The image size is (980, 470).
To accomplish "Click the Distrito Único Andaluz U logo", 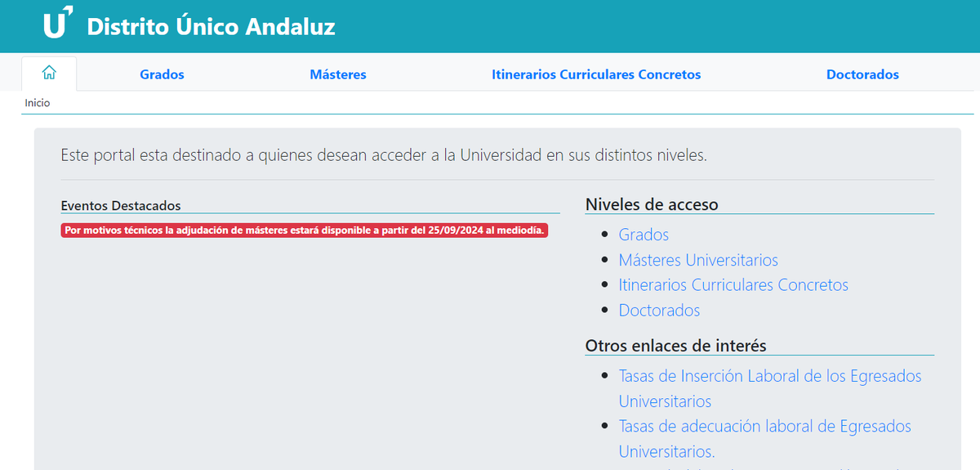I will click(x=58, y=22).
